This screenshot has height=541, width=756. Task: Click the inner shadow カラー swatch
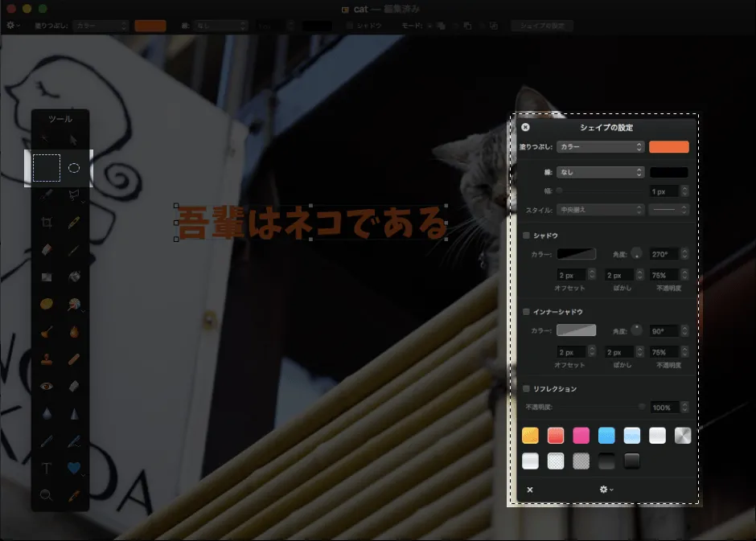click(x=576, y=330)
